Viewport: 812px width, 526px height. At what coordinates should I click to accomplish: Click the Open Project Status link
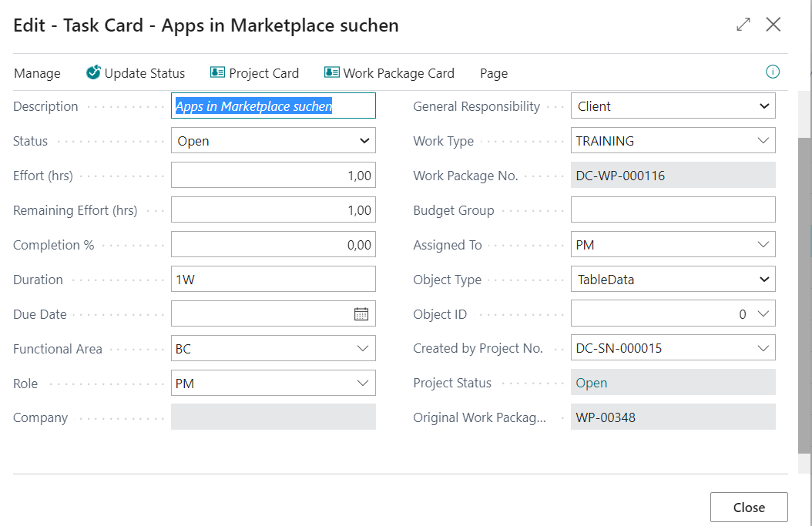(592, 383)
